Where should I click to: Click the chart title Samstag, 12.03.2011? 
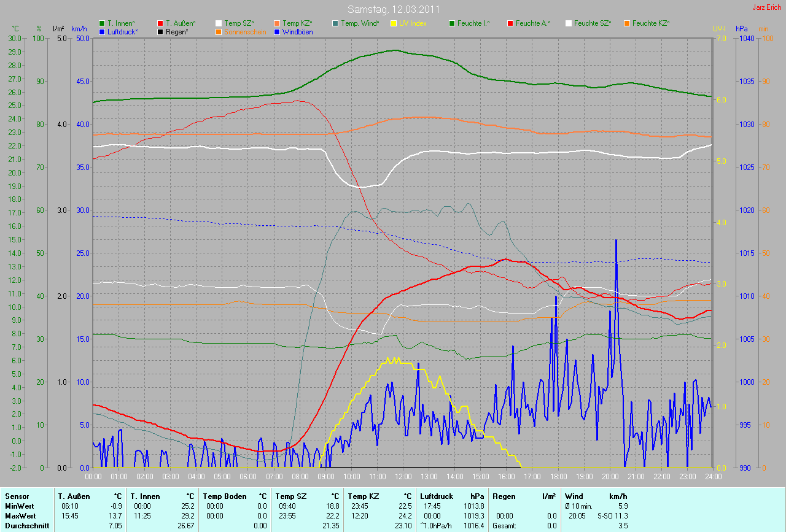(x=393, y=9)
